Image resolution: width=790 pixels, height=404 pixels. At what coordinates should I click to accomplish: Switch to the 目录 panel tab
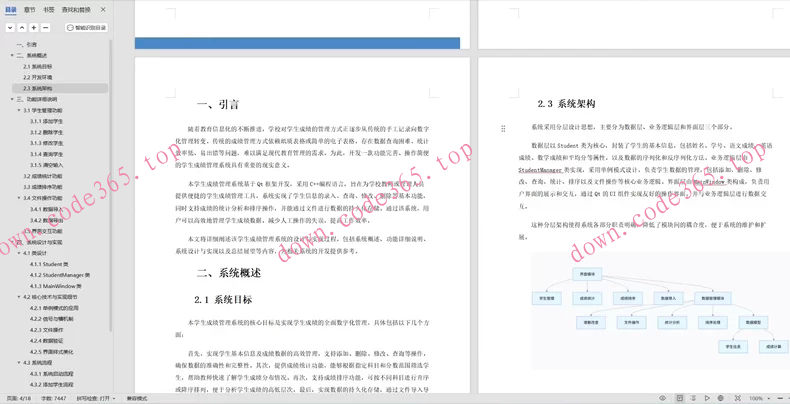point(11,10)
